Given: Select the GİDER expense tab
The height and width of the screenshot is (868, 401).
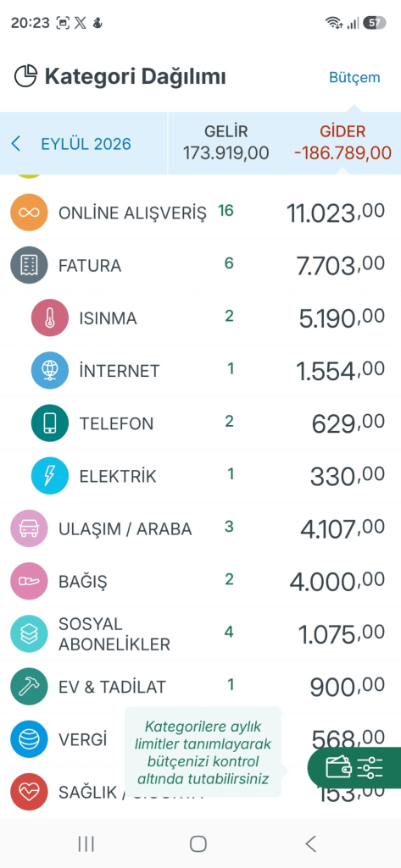Looking at the screenshot, I should pyautogui.click(x=343, y=142).
